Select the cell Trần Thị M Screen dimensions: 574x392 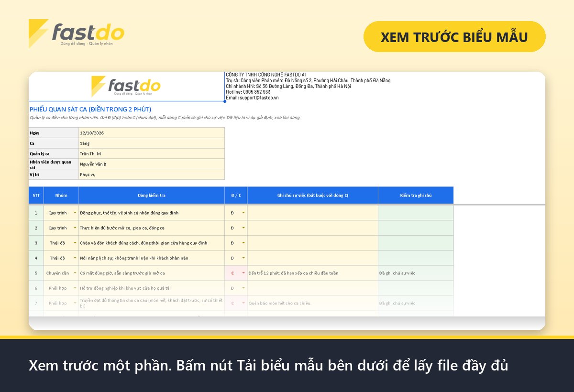152,154
